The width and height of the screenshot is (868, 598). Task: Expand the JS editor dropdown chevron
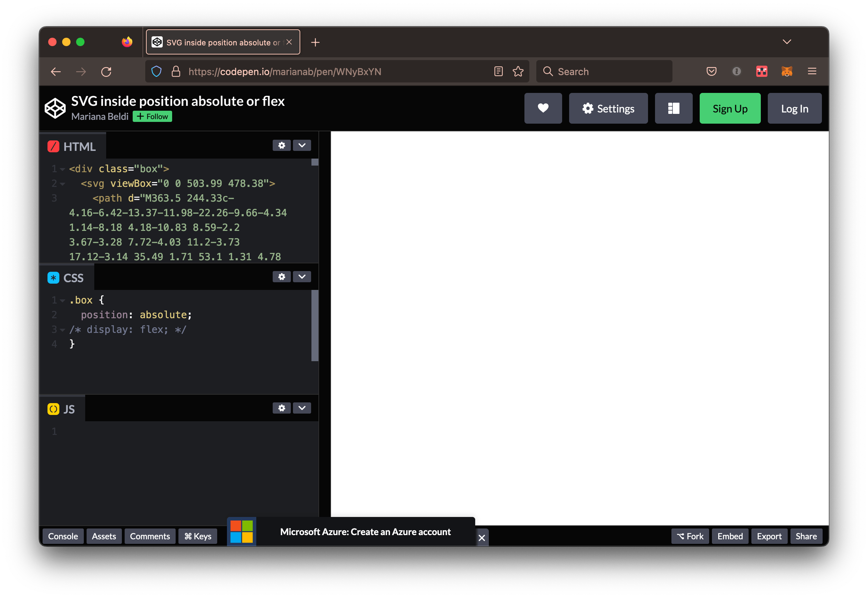click(x=302, y=408)
